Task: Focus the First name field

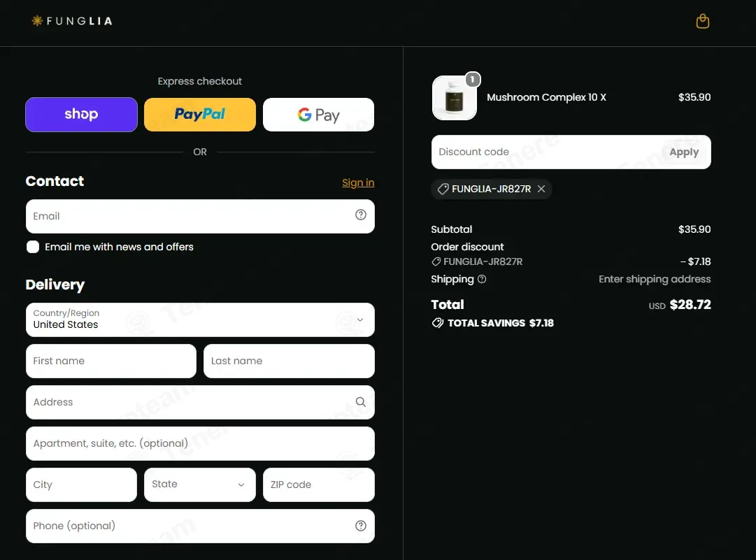Action: [111, 361]
